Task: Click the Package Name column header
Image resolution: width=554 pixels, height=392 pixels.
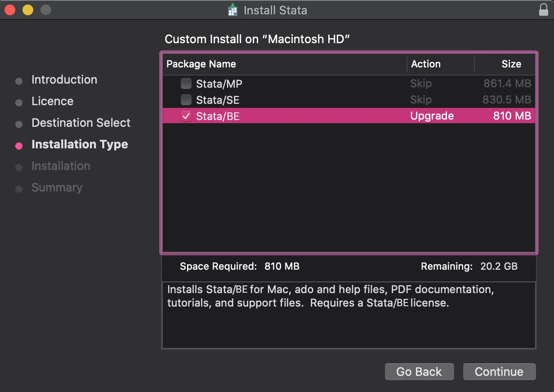Action: [201, 64]
